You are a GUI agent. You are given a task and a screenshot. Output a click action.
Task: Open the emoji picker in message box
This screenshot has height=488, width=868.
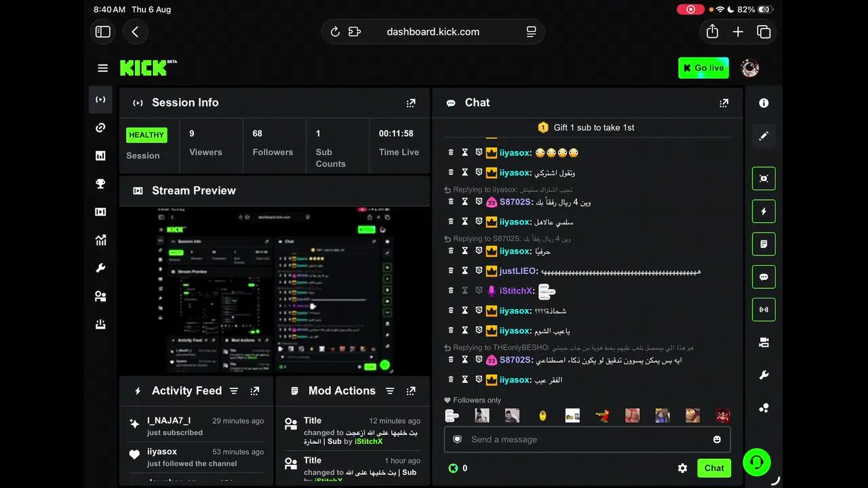coord(717,439)
